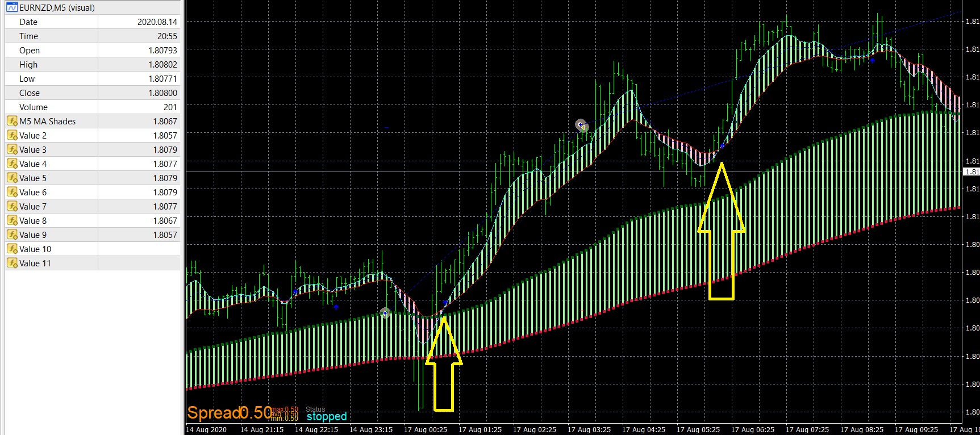
Task: Click the indicator icon beside Value 4
Action: [x=12, y=164]
